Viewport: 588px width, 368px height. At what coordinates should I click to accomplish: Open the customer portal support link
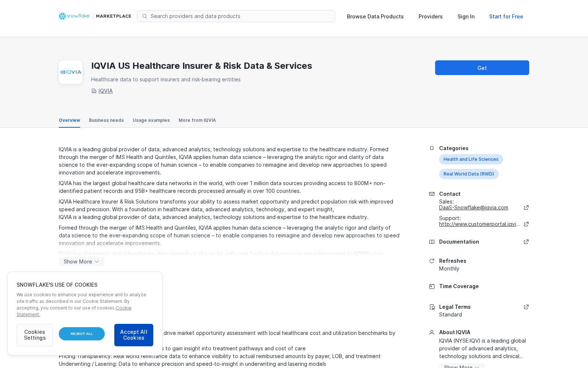pos(480,224)
